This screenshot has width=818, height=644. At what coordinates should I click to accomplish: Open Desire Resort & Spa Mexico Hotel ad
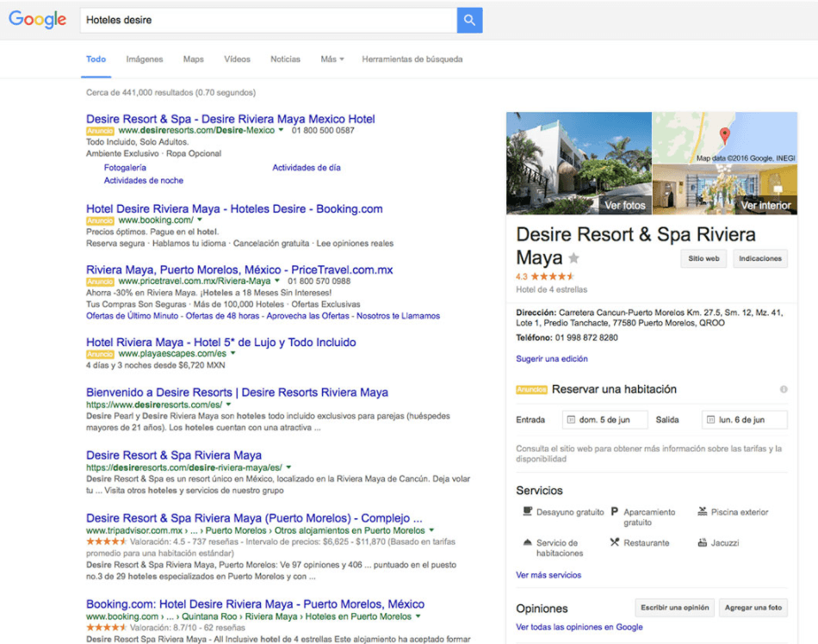click(x=231, y=119)
